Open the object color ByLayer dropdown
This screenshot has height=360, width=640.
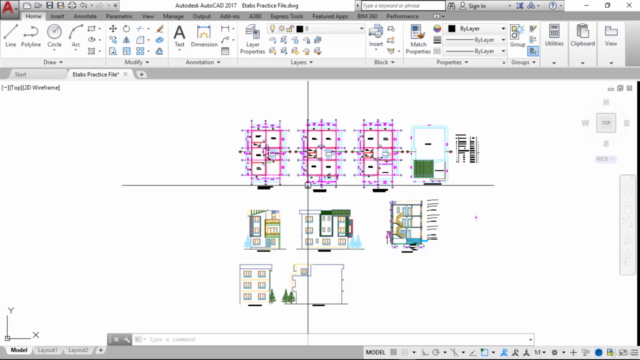tap(503, 29)
